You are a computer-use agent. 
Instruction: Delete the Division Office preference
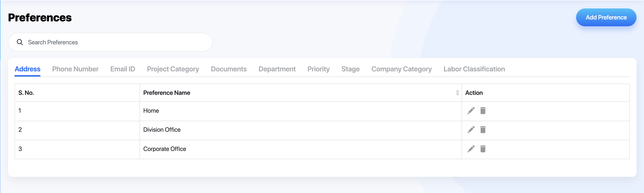(483, 130)
